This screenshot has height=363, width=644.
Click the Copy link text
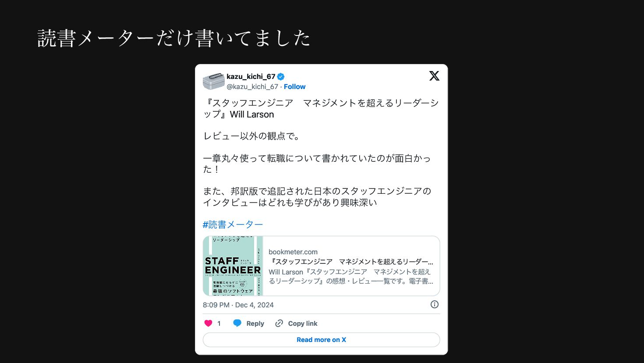click(x=303, y=324)
